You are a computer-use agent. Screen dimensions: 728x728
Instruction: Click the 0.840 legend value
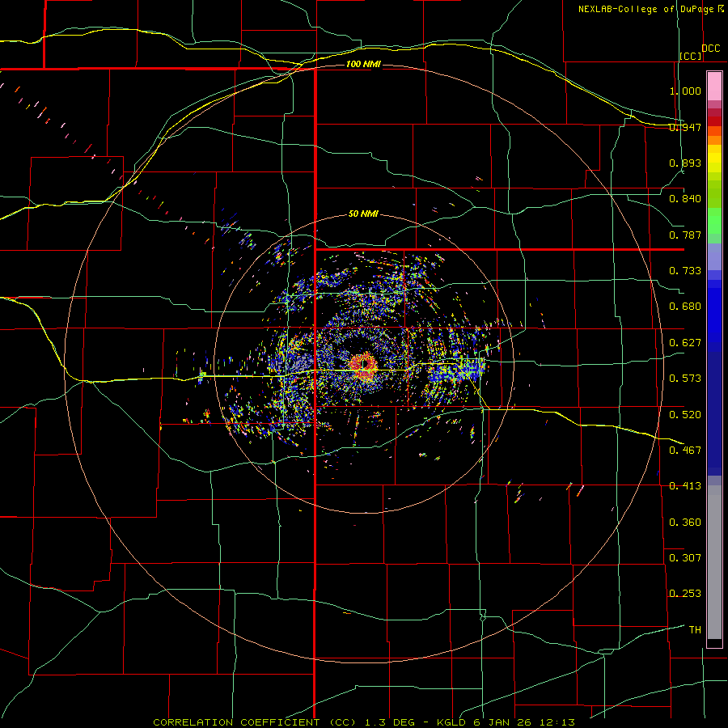coord(685,199)
